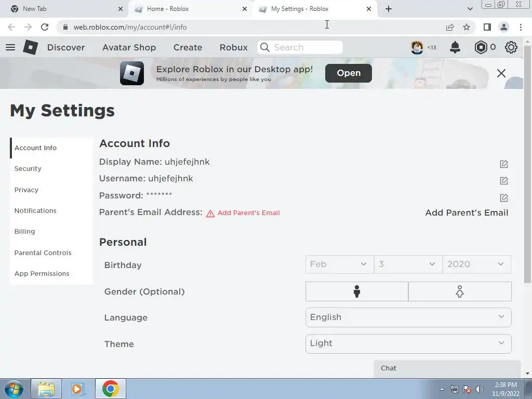Close the Home - Roblox tab
Screen dimensions: 532x399
[245, 9]
